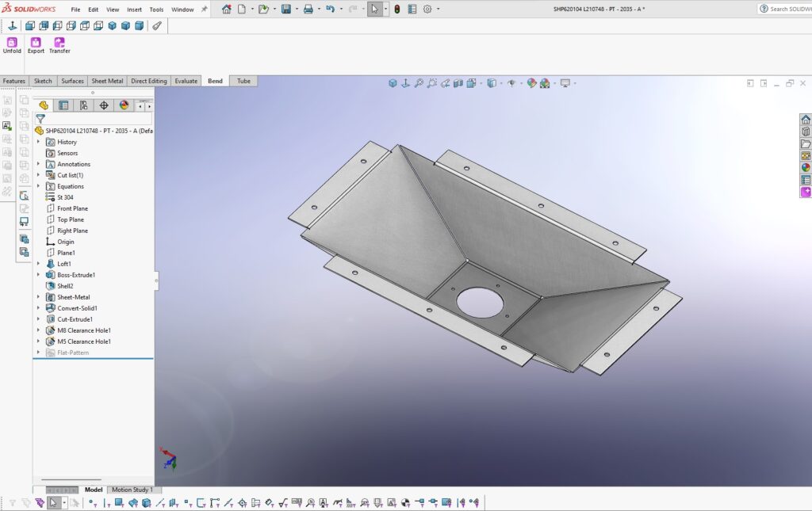This screenshot has width=812, height=511.
Task: Switch to the Tube tab
Action: pos(243,81)
